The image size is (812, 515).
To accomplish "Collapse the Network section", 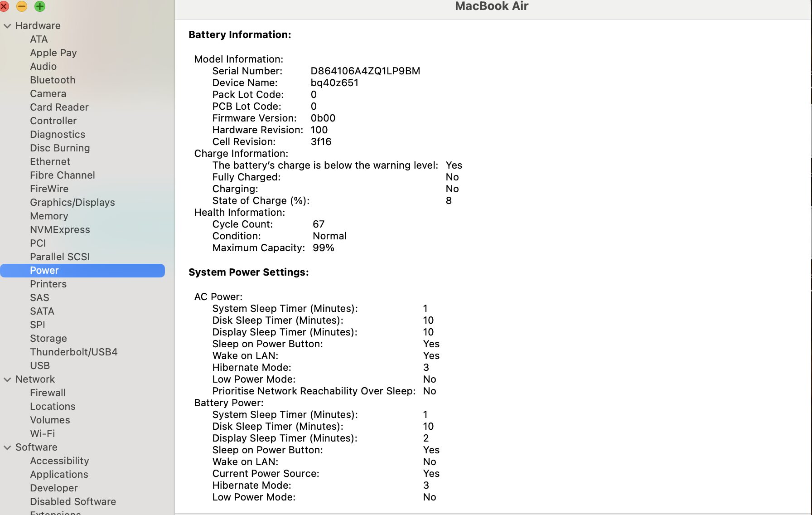I will coord(7,379).
